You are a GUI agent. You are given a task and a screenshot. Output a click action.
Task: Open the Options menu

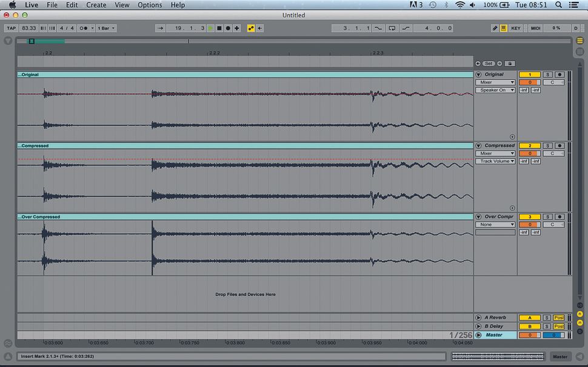(x=149, y=5)
